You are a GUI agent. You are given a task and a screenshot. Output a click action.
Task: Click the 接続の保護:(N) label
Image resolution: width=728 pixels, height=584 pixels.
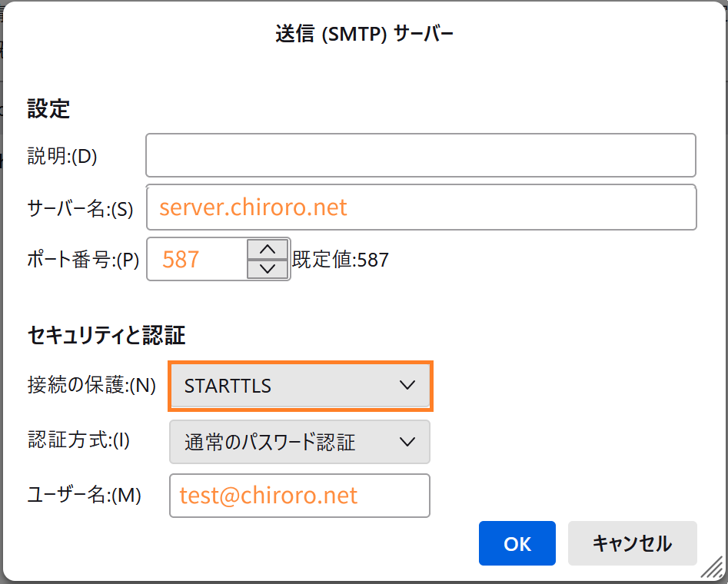pos(91,385)
